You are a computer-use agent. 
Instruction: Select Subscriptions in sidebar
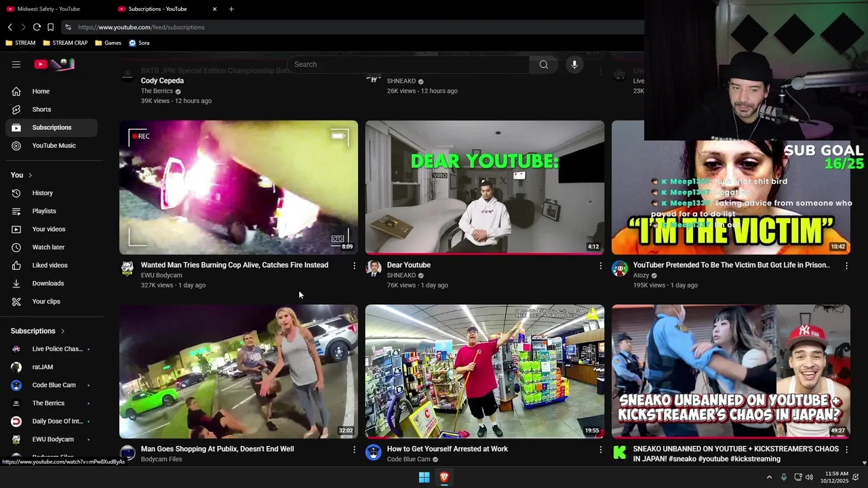click(52, 127)
